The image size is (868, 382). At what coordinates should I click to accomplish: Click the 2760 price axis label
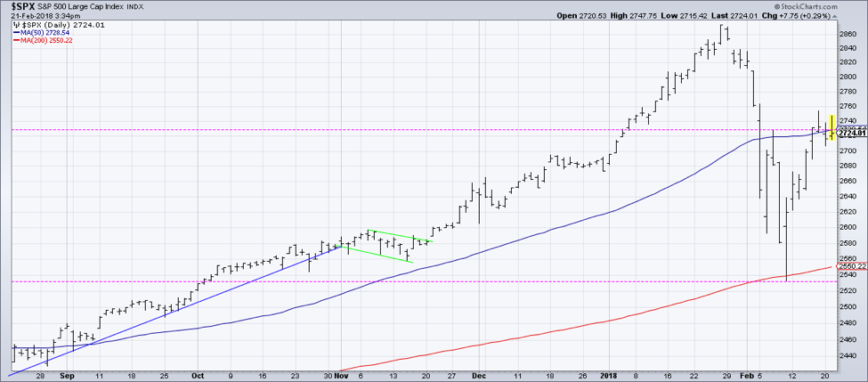coord(848,106)
